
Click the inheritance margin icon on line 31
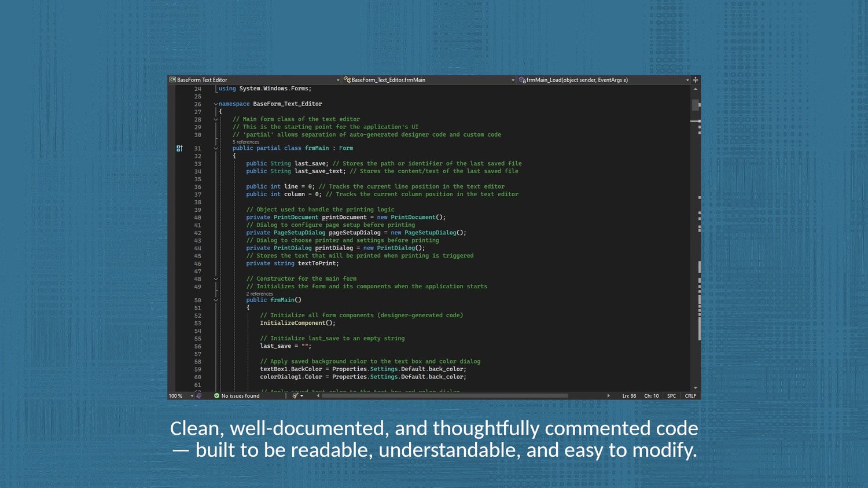point(179,149)
